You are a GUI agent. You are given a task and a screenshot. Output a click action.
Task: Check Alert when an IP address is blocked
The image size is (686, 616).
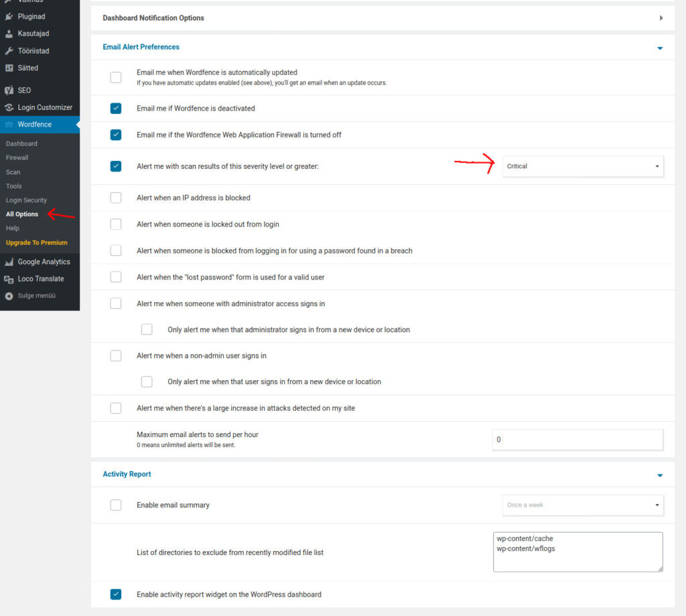(115, 198)
